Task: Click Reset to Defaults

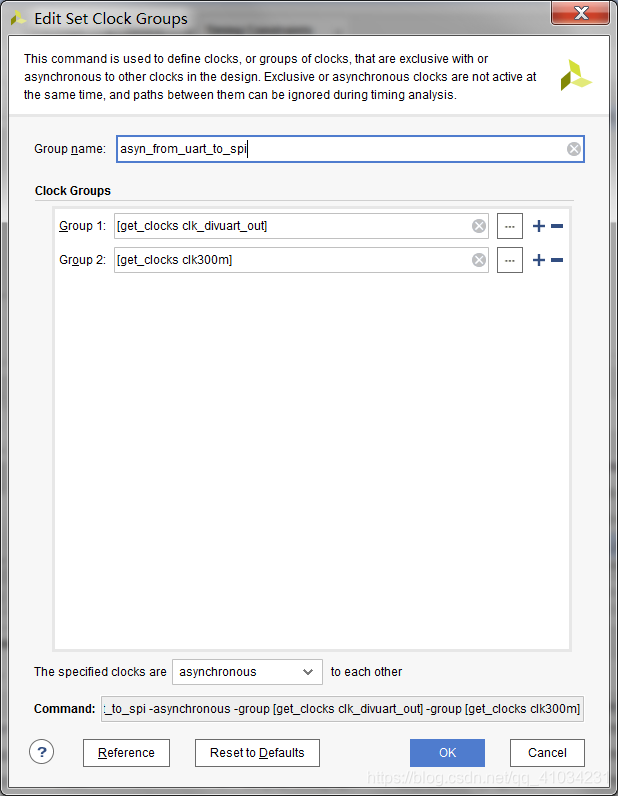Action: pos(257,752)
